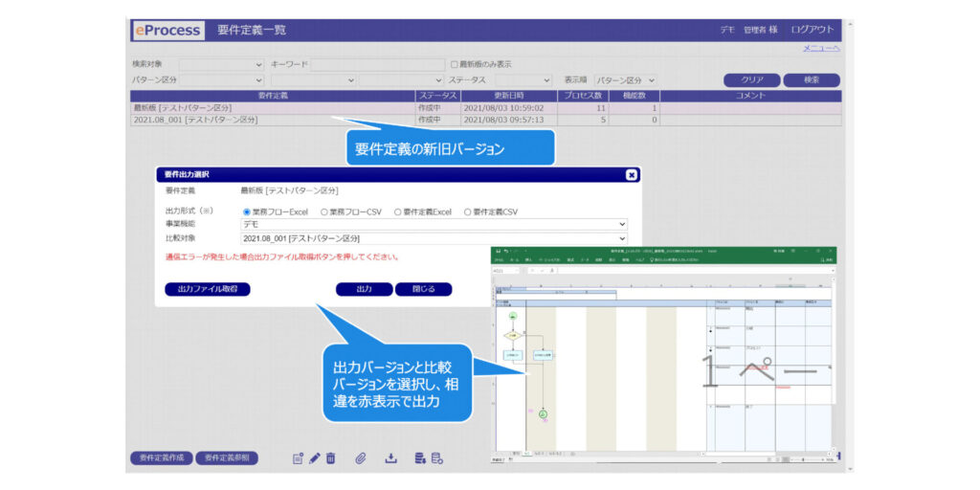The height and width of the screenshot is (490, 980).
Task: Select the 業務フローCSV radio option
Action: click(x=325, y=212)
